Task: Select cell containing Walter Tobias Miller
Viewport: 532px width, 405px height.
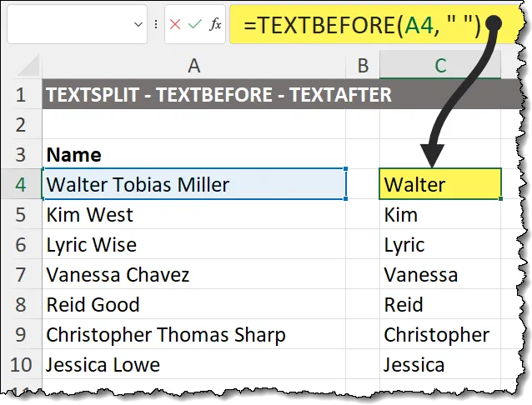Action: tap(193, 184)
